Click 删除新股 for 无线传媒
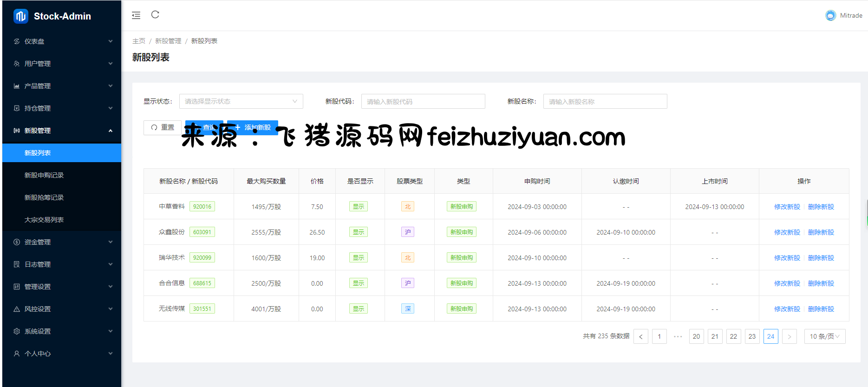868x387 pixels. (821, 309)
